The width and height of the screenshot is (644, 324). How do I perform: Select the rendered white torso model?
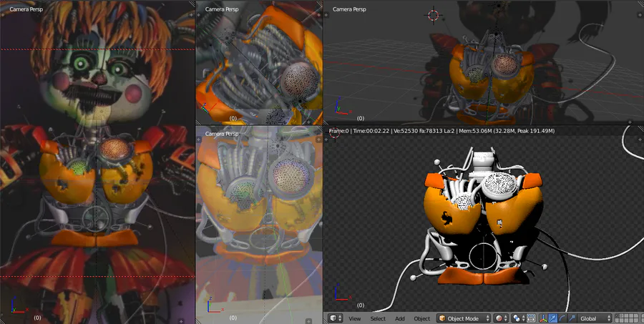482,217
